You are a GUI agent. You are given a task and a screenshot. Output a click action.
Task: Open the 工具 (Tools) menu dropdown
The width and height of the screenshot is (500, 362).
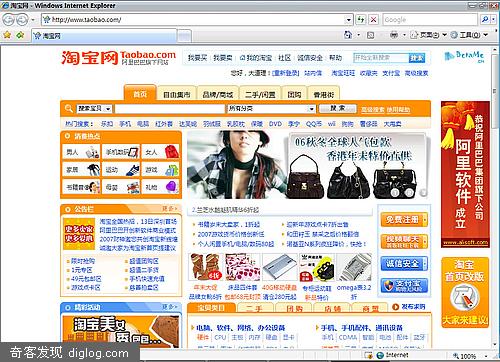tap(469, 35)
